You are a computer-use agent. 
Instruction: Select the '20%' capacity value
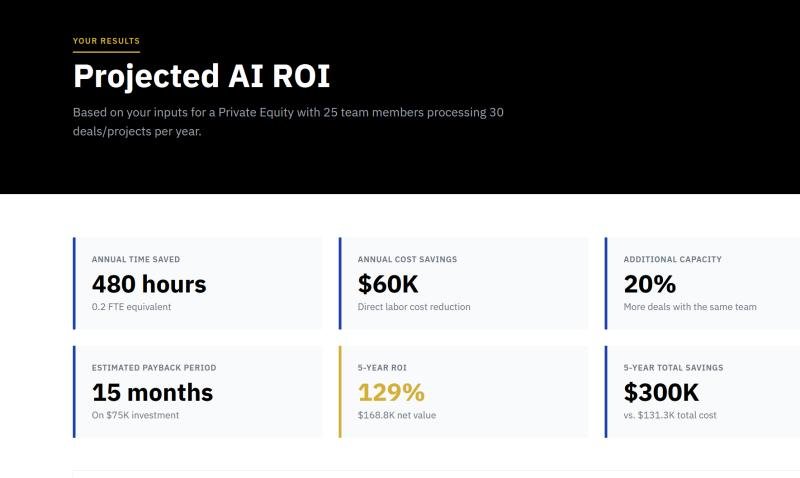point(650,284)
